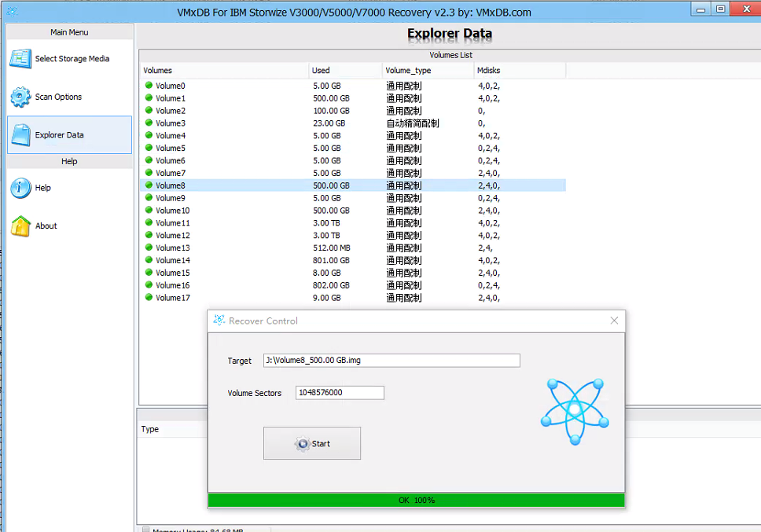The height and width of the screenshot is (532, 761).
Task: Click green status dot of Volume6
Action: point(149,160)
